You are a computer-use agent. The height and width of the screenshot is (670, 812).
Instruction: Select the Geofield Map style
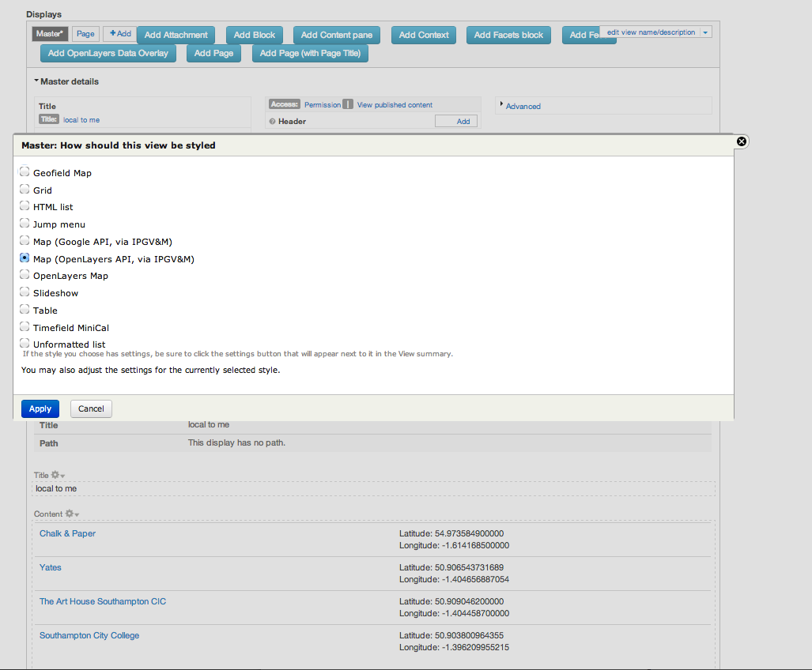25,171
